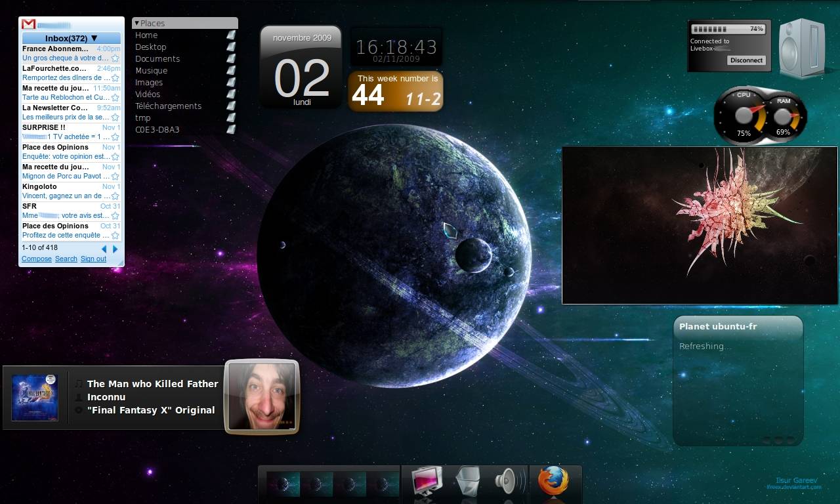The width and height of the screenshot is (840, 504).
Task: Click the icon beside Téléchargements in Places
Action: point(231,106)
